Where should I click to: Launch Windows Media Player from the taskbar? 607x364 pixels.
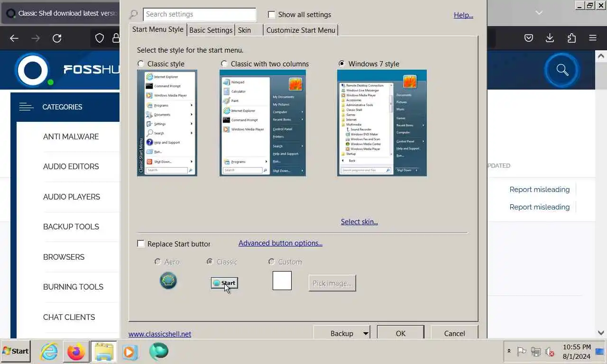pyautogui.click(x=130, y=352)
